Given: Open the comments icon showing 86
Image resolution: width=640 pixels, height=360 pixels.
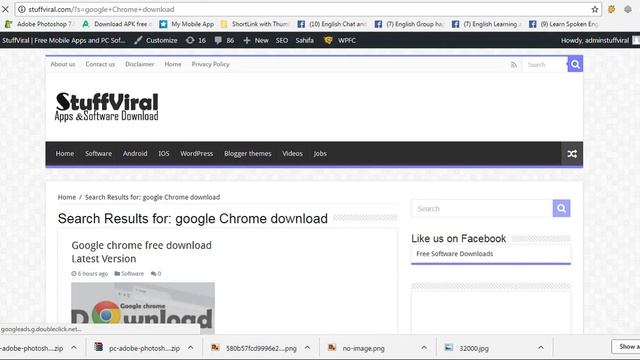Looking at the screenshot, I should [x=224, y=40].
